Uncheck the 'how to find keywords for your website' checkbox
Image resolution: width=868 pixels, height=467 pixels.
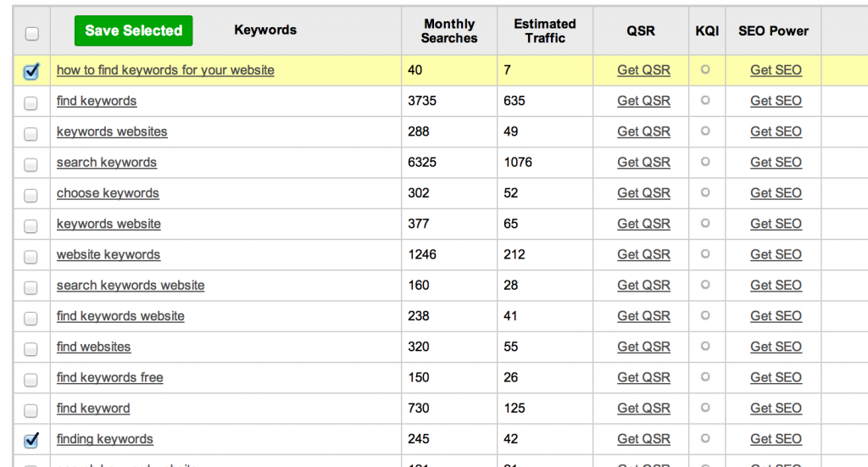(31, 72)
